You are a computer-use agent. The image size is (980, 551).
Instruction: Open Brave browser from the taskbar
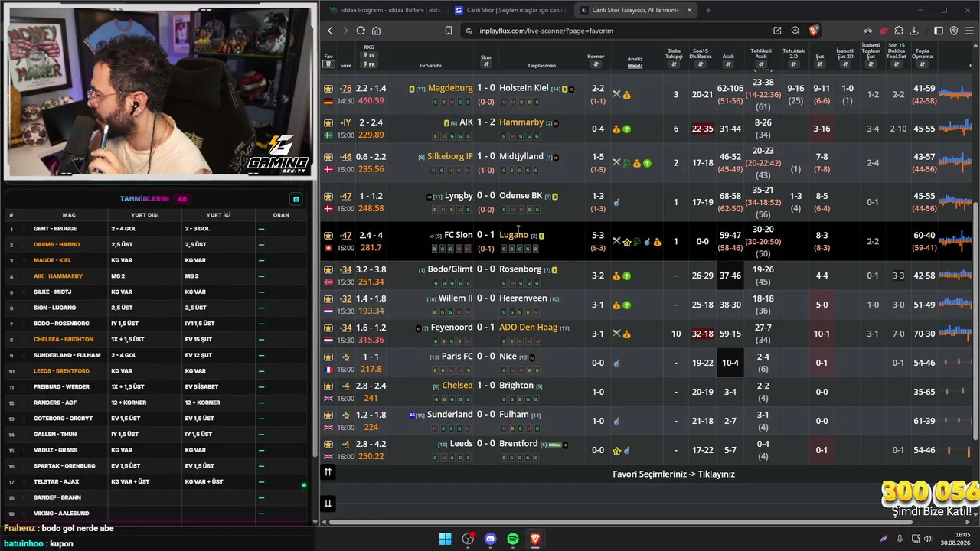click(x=535, y=539)
